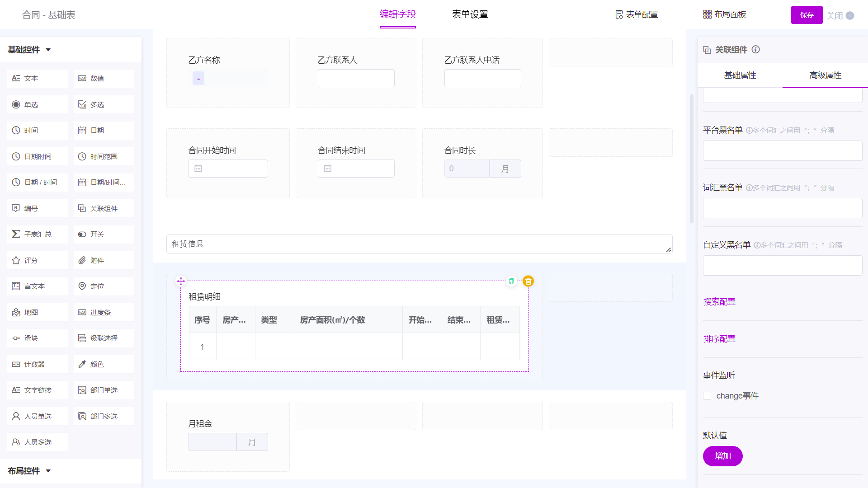Viewport: 868px width, 488px height.
Task: Copy the 租赁明细 component
Action: coord(511,281)
